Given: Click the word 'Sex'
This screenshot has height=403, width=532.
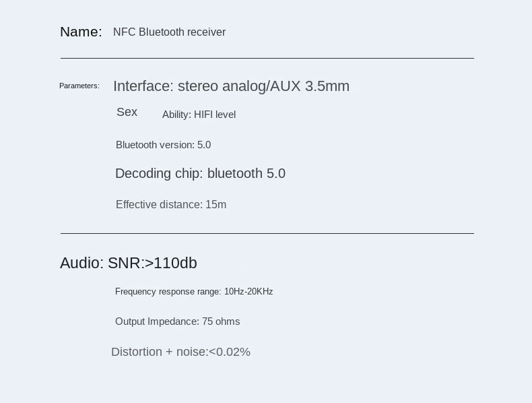Looking at the screenshot, I should (x=127, y=112).
